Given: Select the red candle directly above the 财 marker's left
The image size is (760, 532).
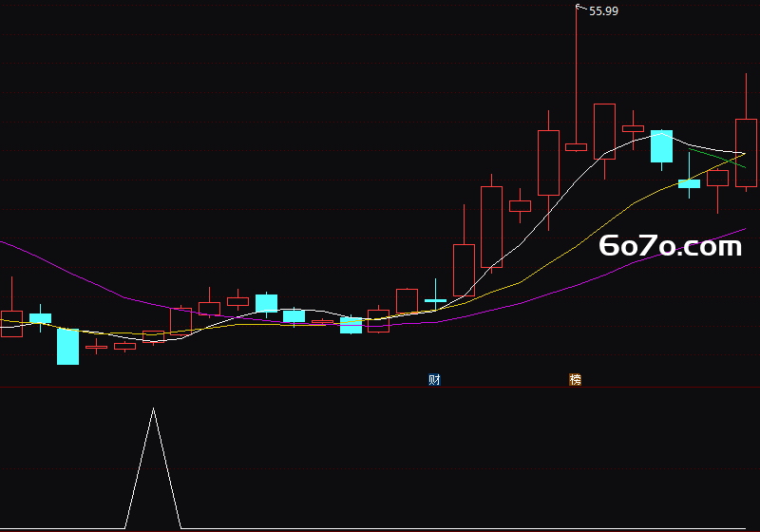Looking at the screenshot, I should tap(408, 301).
